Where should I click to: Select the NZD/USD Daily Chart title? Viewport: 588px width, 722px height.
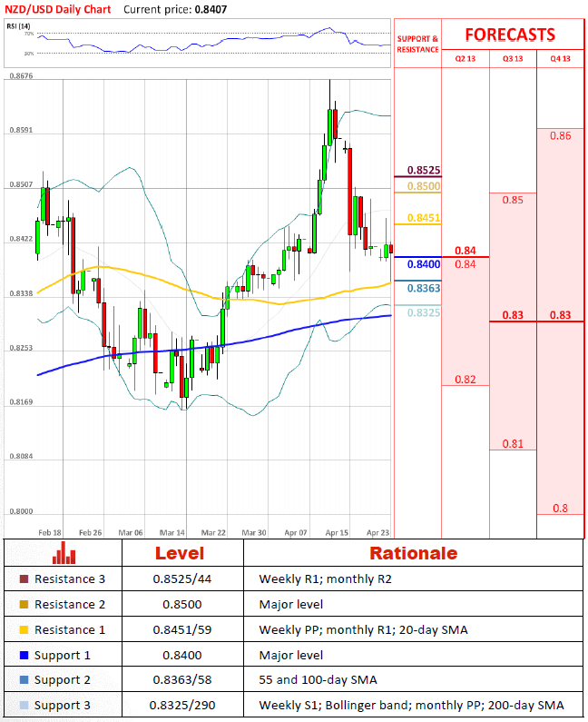58,9
